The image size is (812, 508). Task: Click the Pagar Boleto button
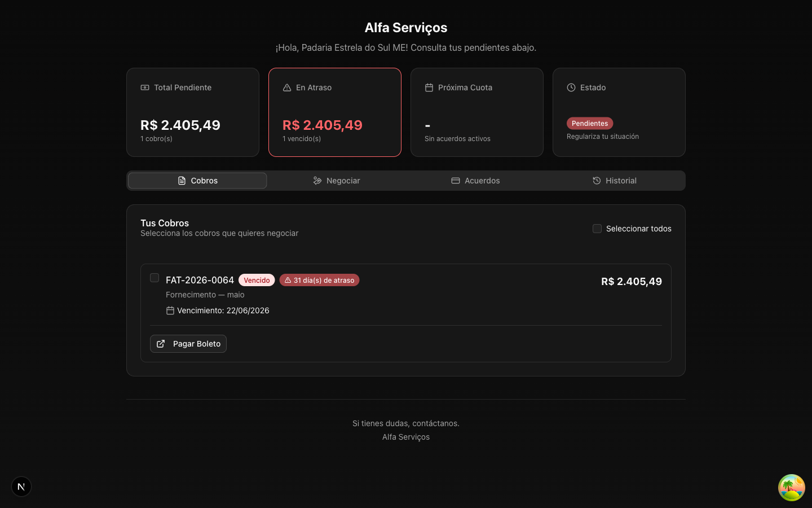(x=188, y=344)
